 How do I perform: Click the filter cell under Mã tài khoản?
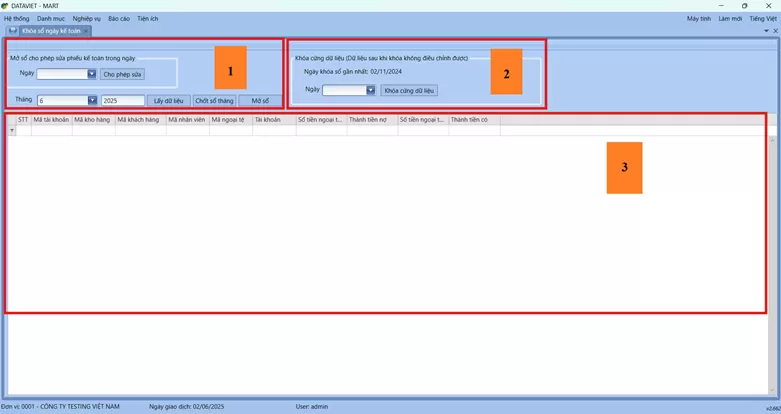point(51,131)
